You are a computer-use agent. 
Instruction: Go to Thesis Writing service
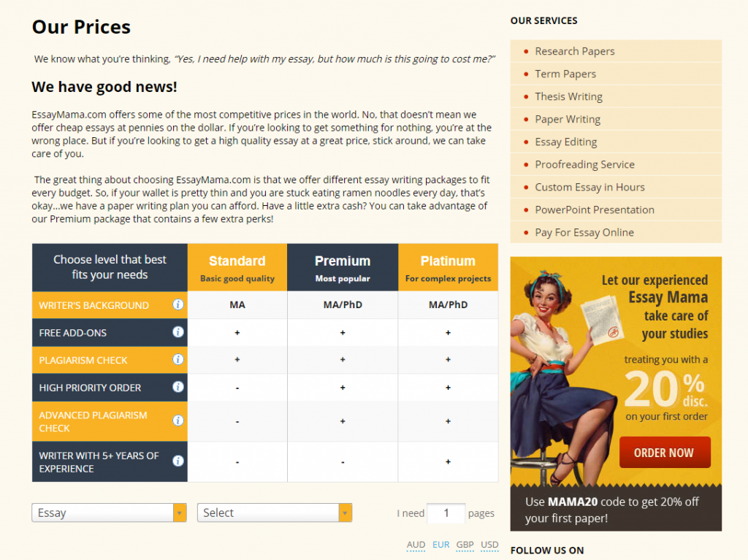(x=568, y=96)
